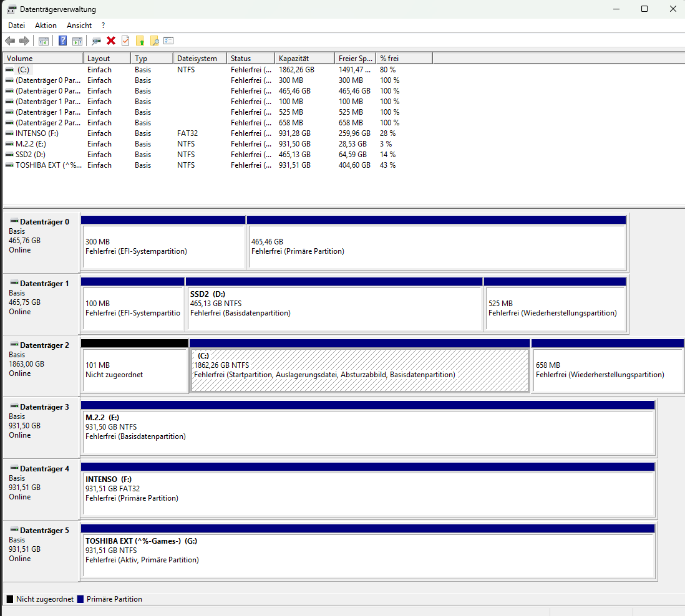Sort by the Dateisystem column header
The image size is (685, 616).
tap(198, 58)
